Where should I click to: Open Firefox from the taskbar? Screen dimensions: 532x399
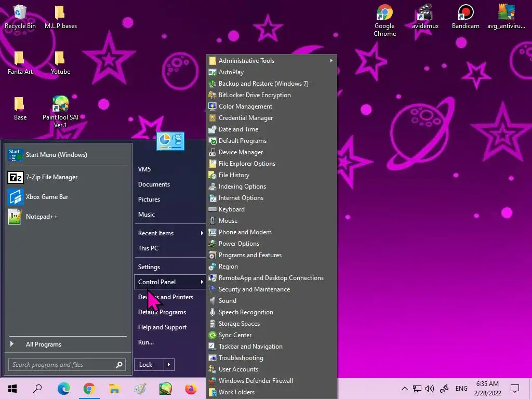pyautogui.click(x=191, y=389)
